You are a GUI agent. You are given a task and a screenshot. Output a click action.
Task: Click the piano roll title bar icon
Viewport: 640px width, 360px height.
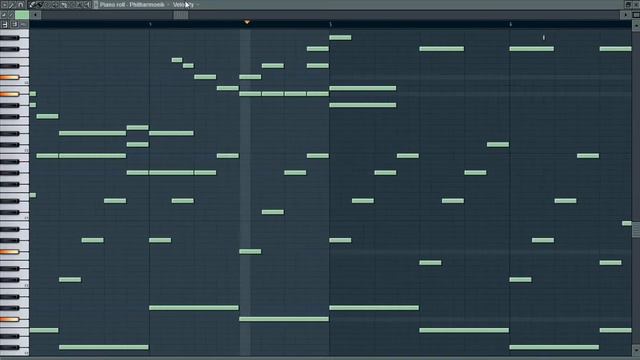96,5
